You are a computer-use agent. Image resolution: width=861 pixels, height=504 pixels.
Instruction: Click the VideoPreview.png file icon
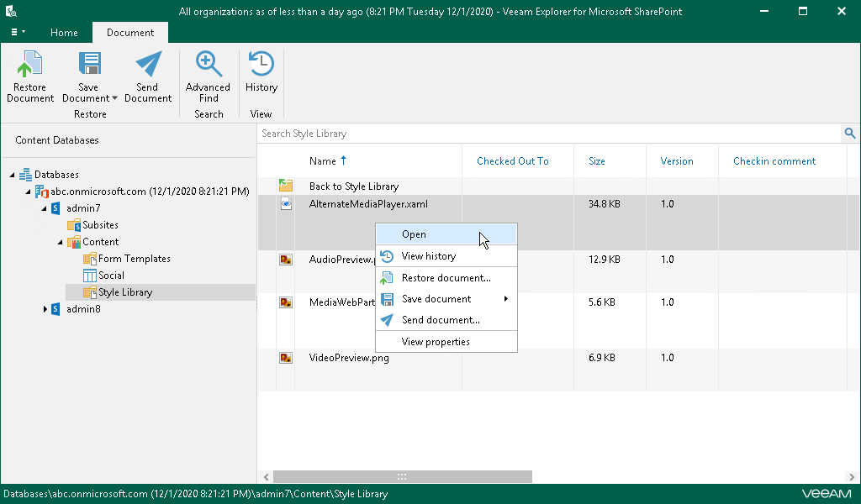click(286, 358)
